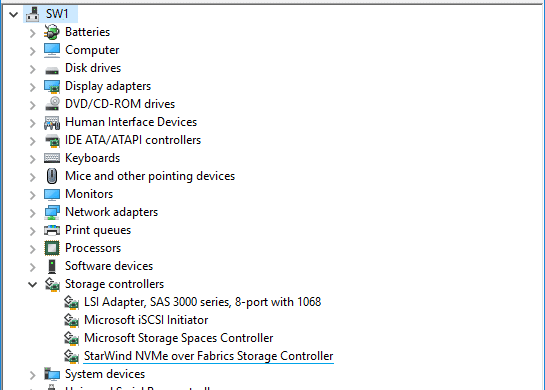The height and width of the screenshot is (390, 545).
Task: Click the mouse icon beside Mice and other pointing devices
Action: (x=52, y=176)
